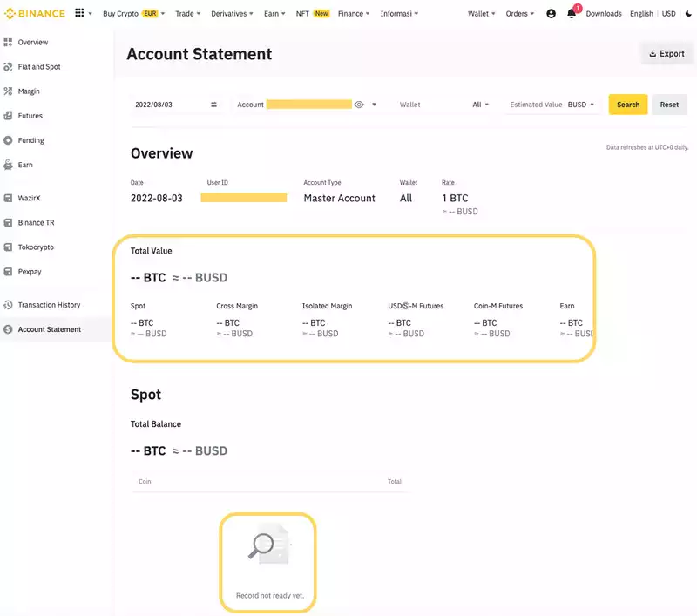
Task: Open the Wallet filter dropdown showing All
Action: [480, 104]
